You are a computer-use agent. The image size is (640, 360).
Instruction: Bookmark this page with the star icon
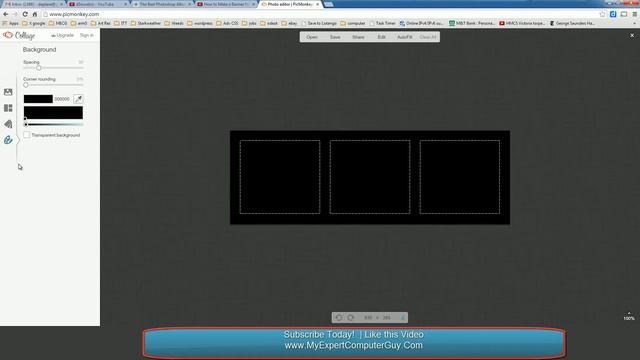(x=602, y=14)
